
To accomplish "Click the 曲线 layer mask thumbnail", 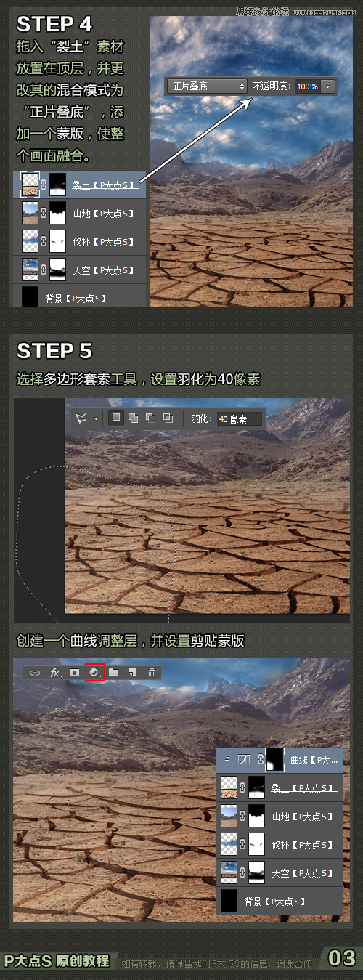I will 276,760.
